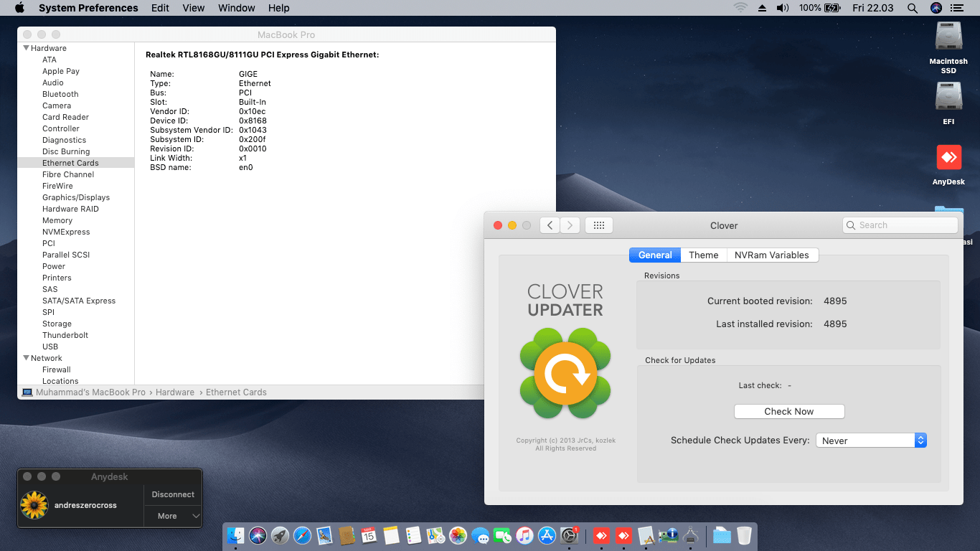
Task: Click the BSD name value en0
Action: tap(246, 167)
